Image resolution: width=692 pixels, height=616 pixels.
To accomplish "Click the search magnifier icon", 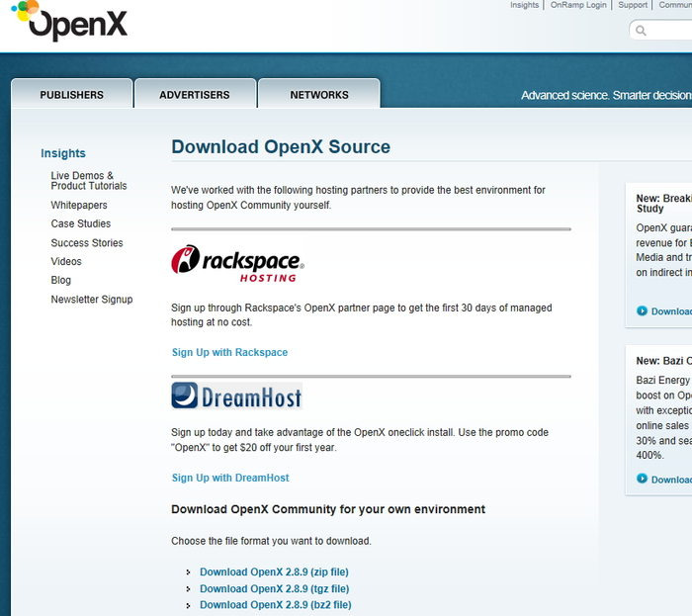I will point(641,30).
